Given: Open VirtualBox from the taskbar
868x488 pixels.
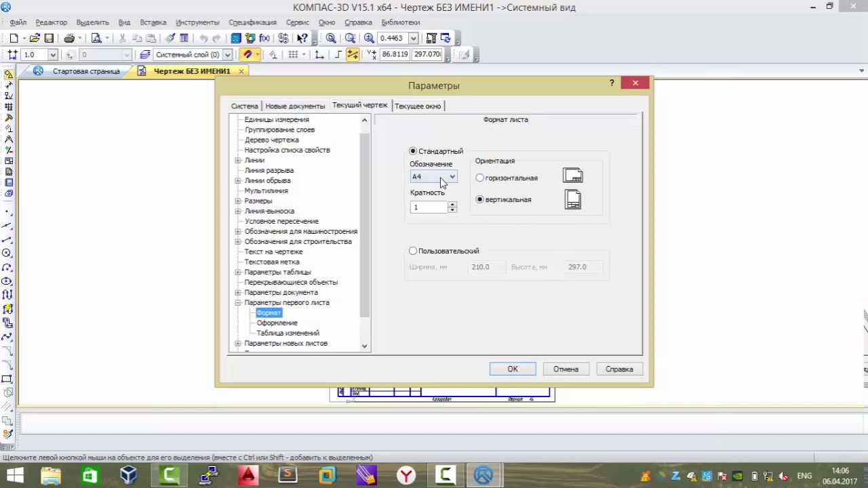Looking at the screenshot, I should coord(128,475).
